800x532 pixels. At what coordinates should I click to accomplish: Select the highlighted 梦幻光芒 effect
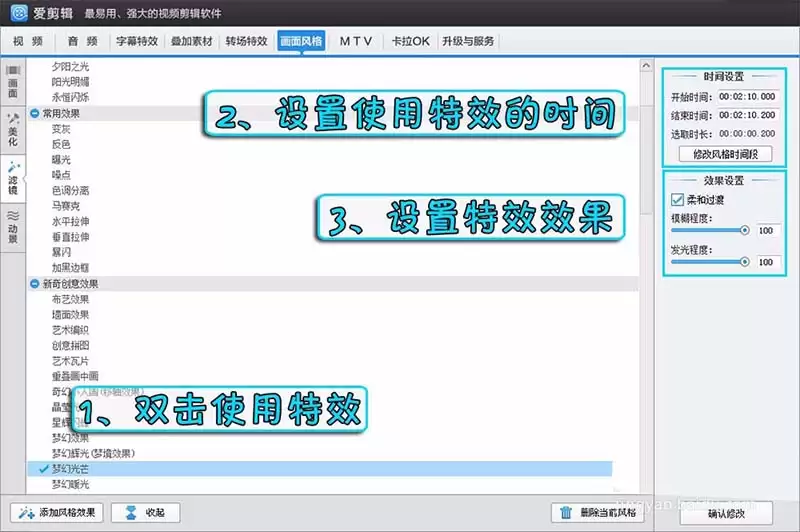coord(320,469)
